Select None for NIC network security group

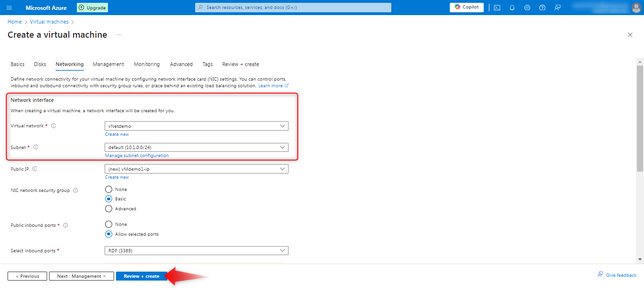pyautogui.click(x=109, y=189)
